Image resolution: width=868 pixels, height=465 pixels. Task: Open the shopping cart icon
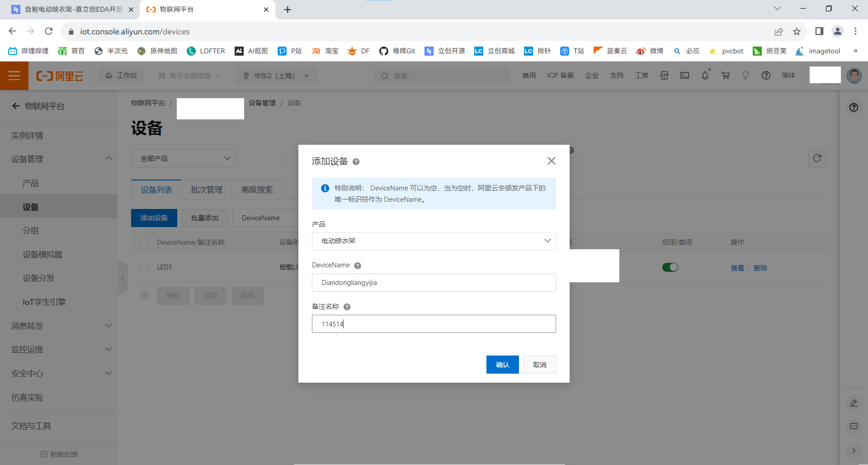click(725, 76)
